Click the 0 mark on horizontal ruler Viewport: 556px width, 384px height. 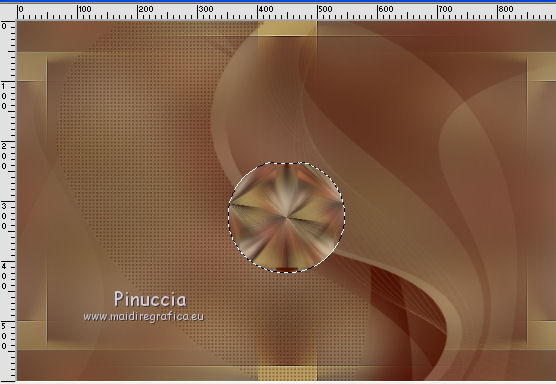click(x=21, y=9)
